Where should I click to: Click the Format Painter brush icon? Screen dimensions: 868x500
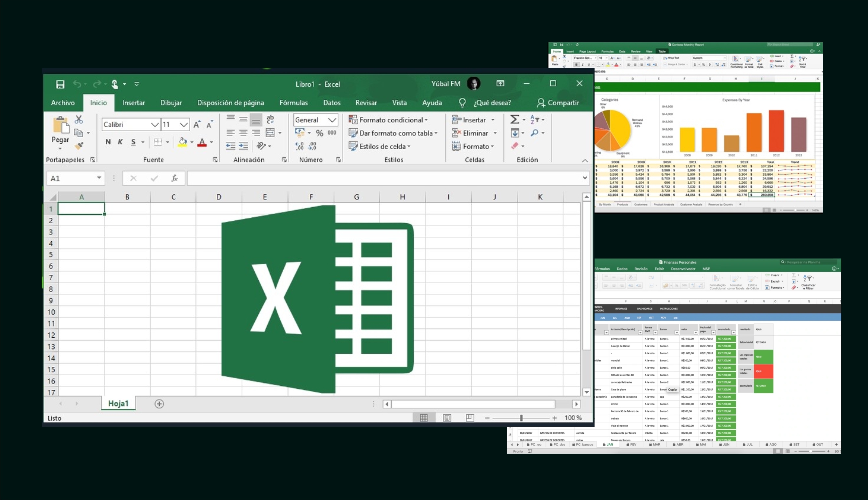(x=79, y=146)
